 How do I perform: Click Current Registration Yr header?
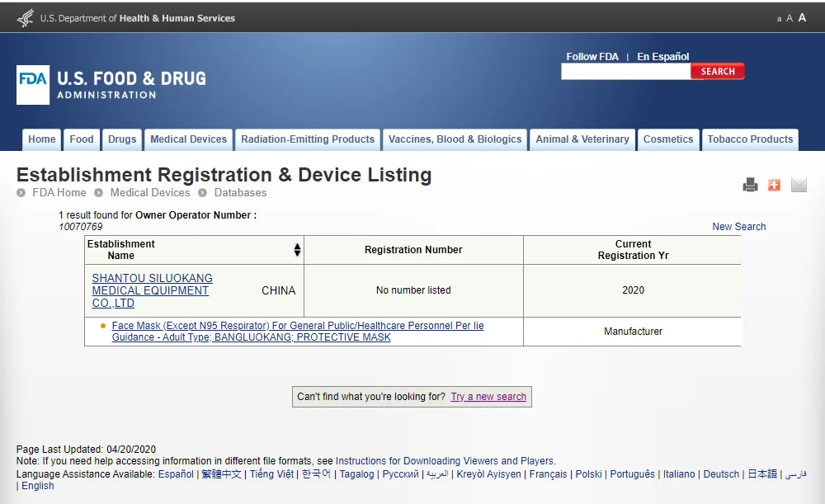(x=633, y=250)
